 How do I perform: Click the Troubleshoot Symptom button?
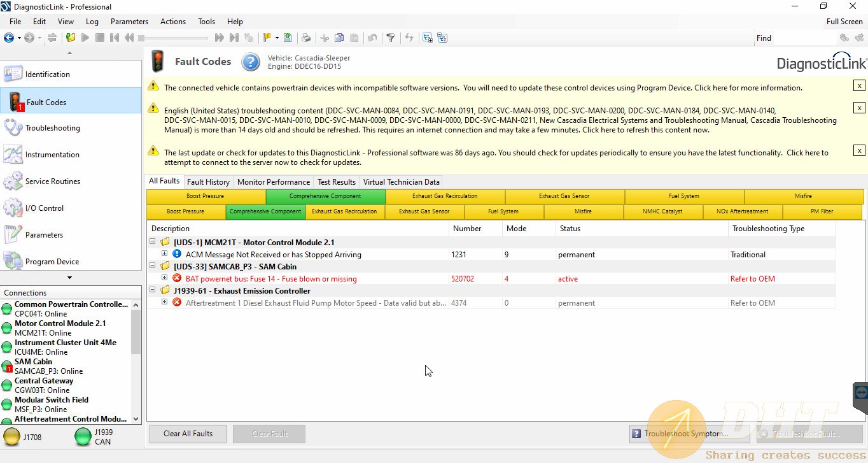[x=689, y=434]
